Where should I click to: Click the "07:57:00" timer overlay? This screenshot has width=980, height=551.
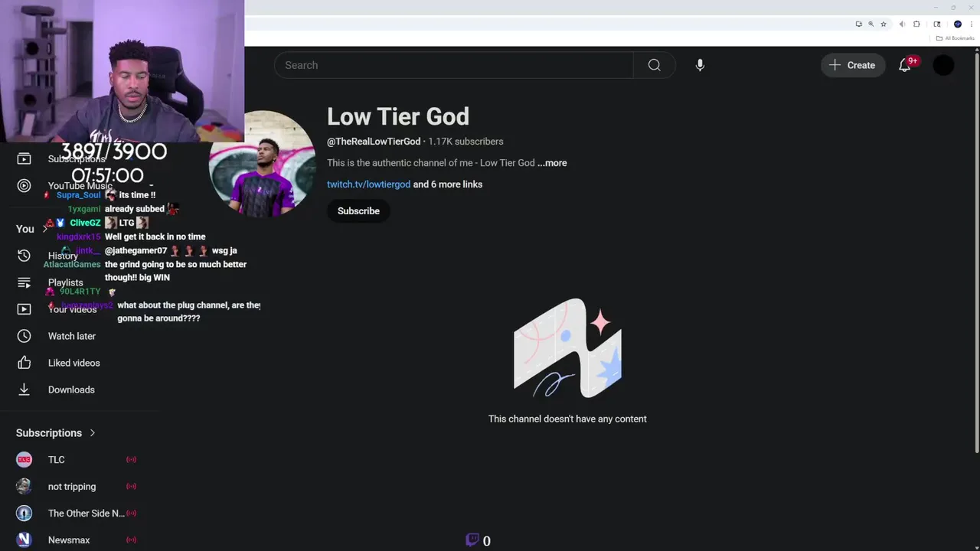click(108, 176)
